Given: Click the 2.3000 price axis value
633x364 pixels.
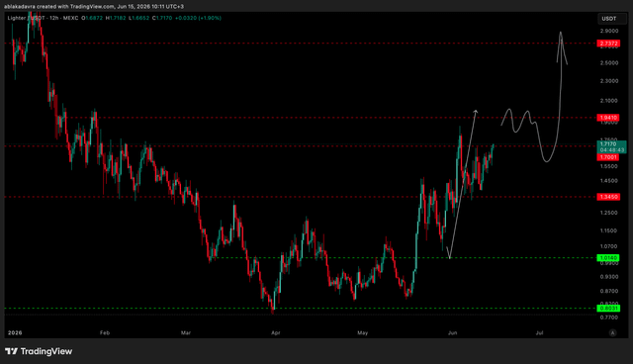Looking at the screenshot, I should tap(609, 81).
